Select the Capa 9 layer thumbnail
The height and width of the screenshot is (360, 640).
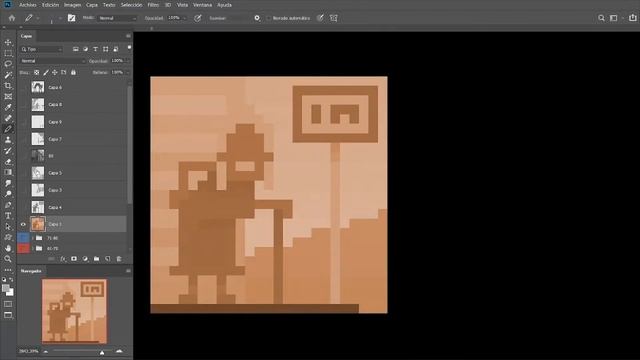(38, 122)
